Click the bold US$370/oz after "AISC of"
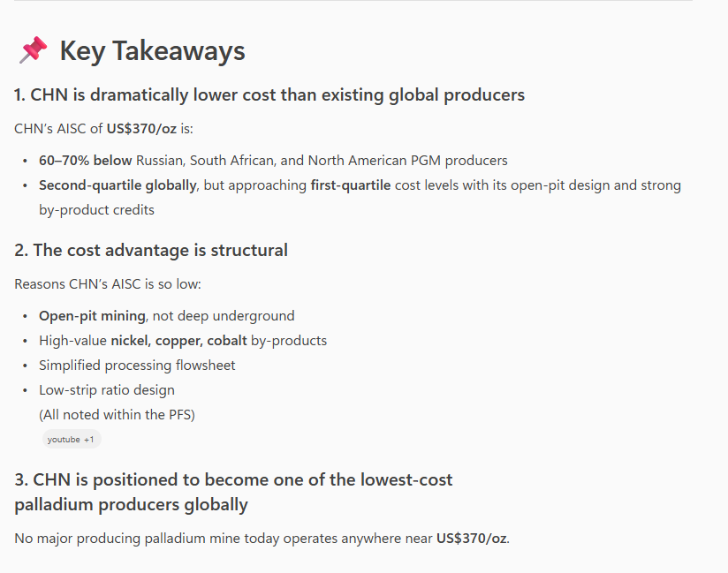 pyautogui.click(x=141, y=129)
